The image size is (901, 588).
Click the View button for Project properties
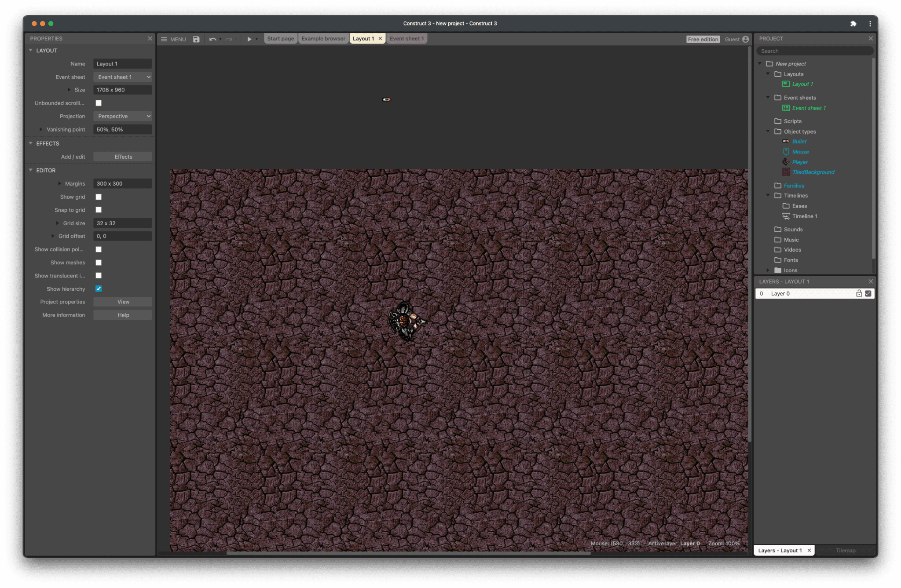(x=122, y=301)
